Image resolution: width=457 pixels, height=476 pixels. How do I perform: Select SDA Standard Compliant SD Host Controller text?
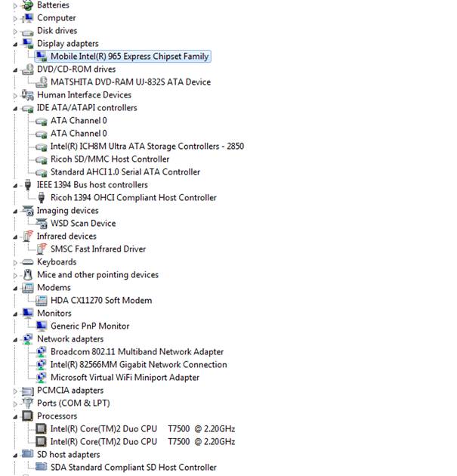134,468
